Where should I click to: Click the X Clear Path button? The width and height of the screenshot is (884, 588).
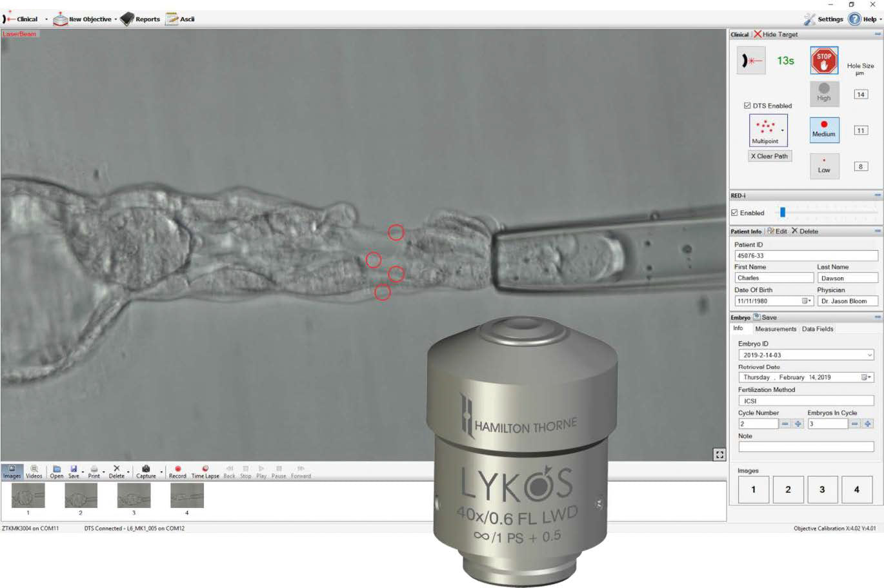[769, 156]
